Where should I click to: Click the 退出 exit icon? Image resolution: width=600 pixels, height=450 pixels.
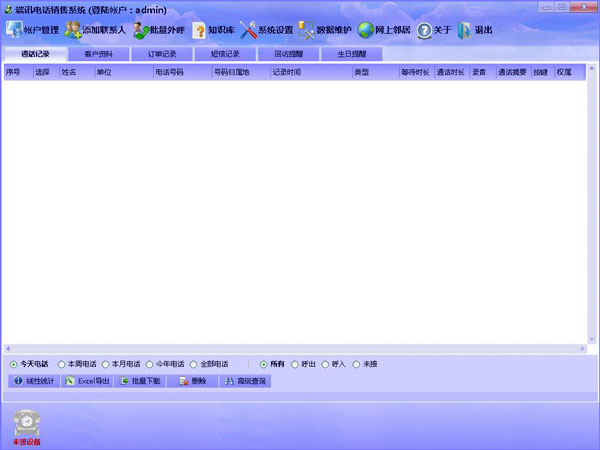pos(464,30)
